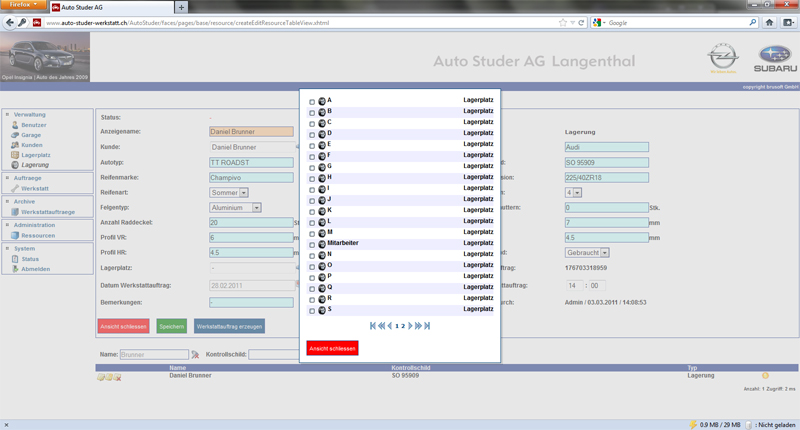Check the box for Lagerplatz K

312,212
